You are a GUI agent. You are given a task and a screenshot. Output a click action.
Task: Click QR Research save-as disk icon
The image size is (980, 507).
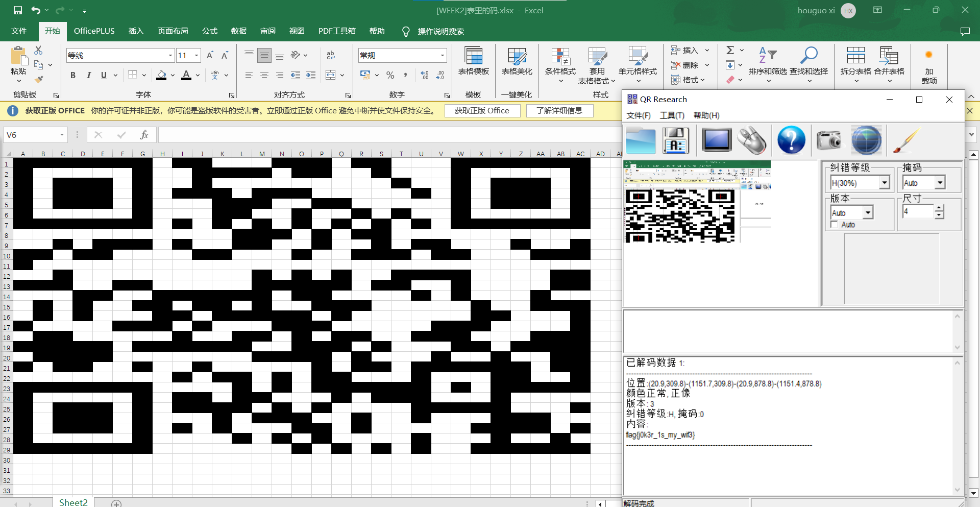pyautogui.click(x=676, y=140)
